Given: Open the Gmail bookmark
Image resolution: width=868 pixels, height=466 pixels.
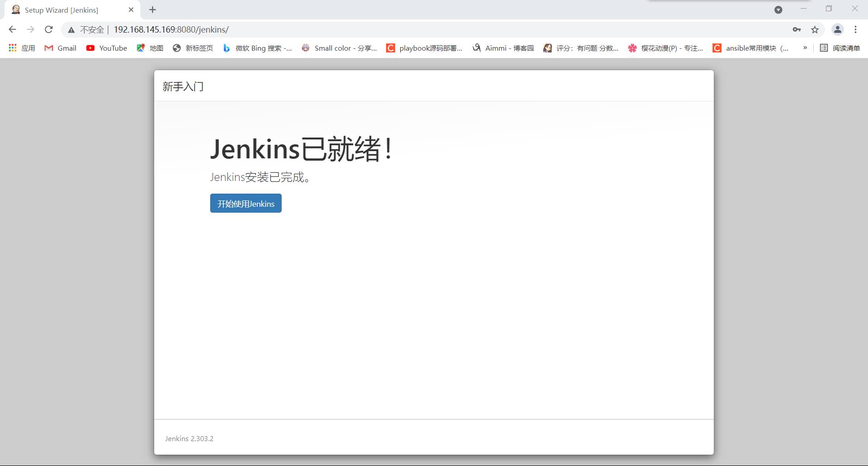Looking at the screenshot, I should point(61,48).
